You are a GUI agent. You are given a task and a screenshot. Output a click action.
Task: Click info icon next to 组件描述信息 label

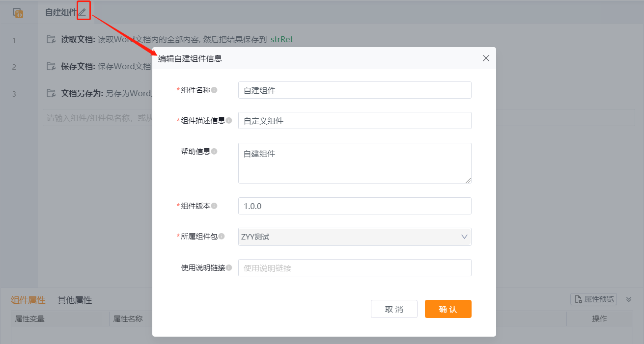pyautogui.click(x=229, y=121)
